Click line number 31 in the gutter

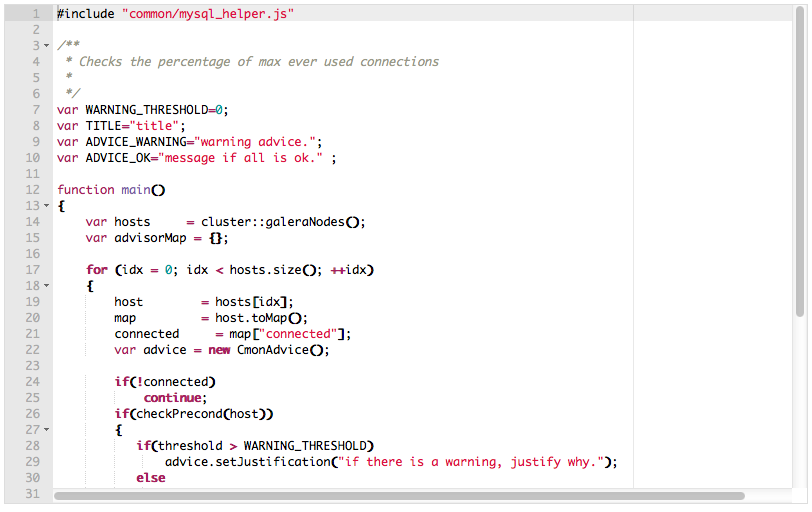tap(33, 493)
